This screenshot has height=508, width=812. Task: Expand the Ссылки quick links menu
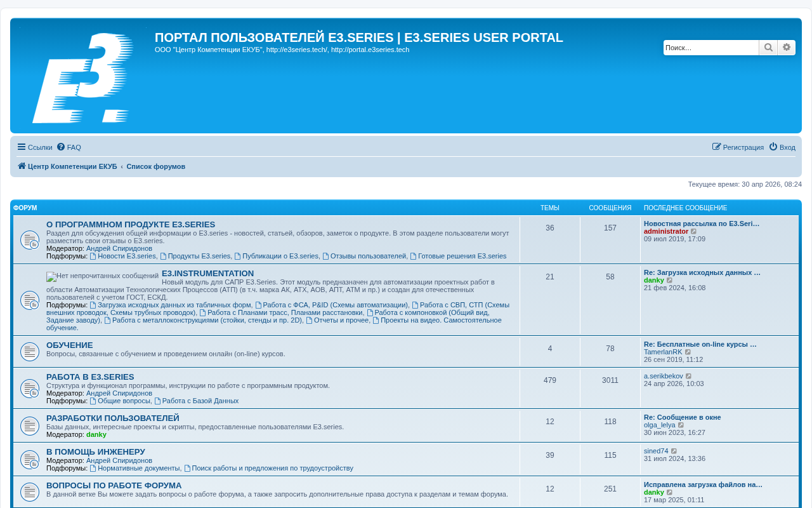point(35,147)
